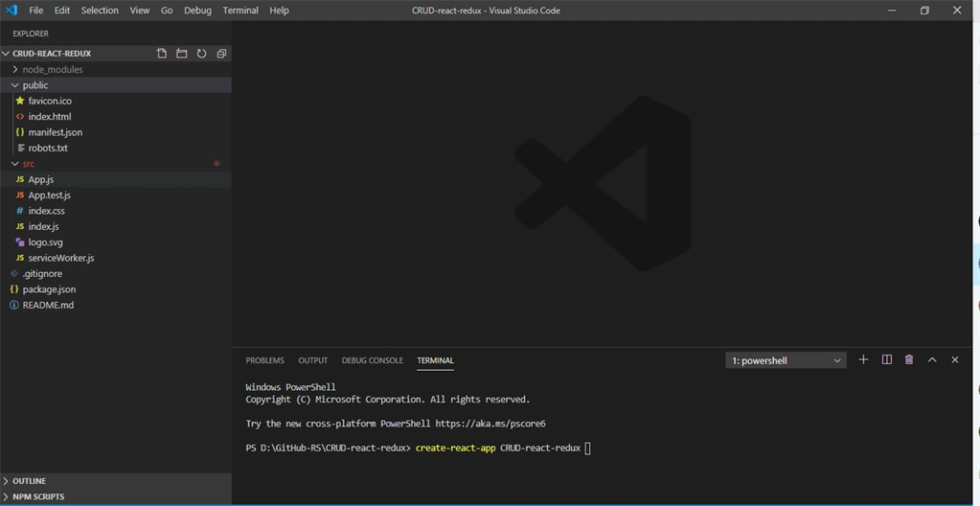
Task: Minimize the VS Code window
Action: [892, 10]
